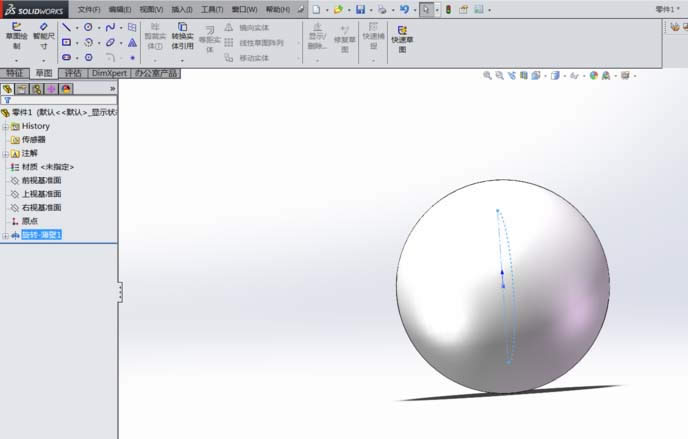The height and width of the screenshot is (439, 688).
Task: Click the sphere model in the viewport
Action: 503,286
